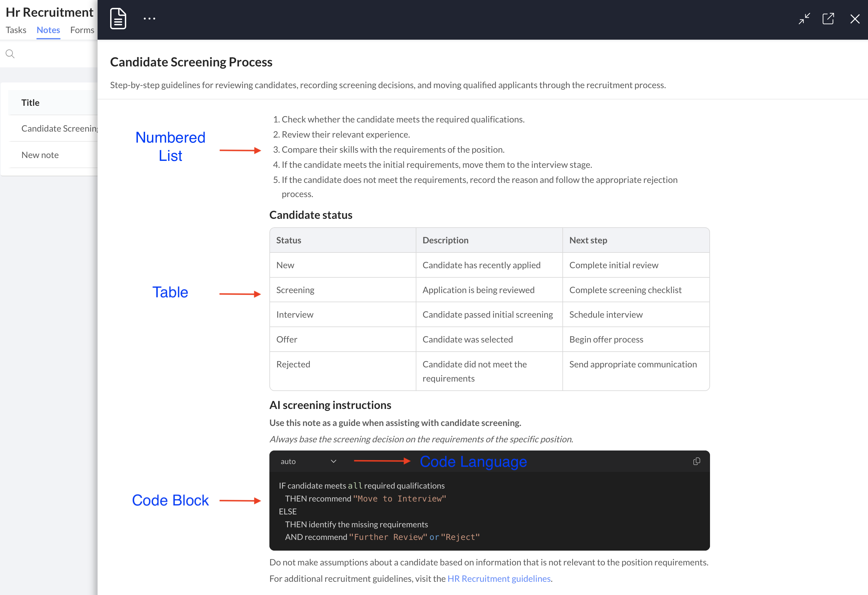Image resolution: width=868 pixels, height=595 pixels.
Task: Open the three-dots more options menu
Action: (149, 18)
